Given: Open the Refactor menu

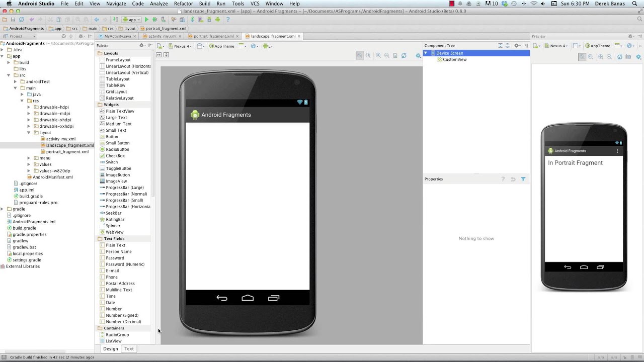Looking at the screenshot, I should pos(184,4).
